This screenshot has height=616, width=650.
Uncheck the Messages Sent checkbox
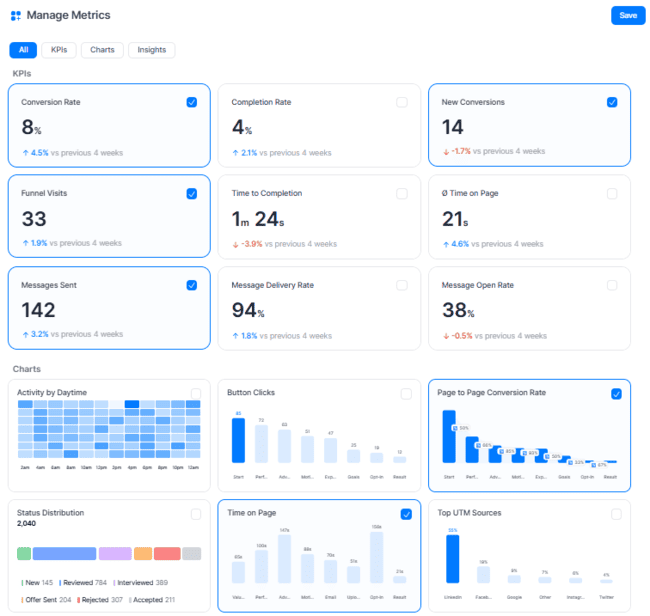tap(192, 285)
